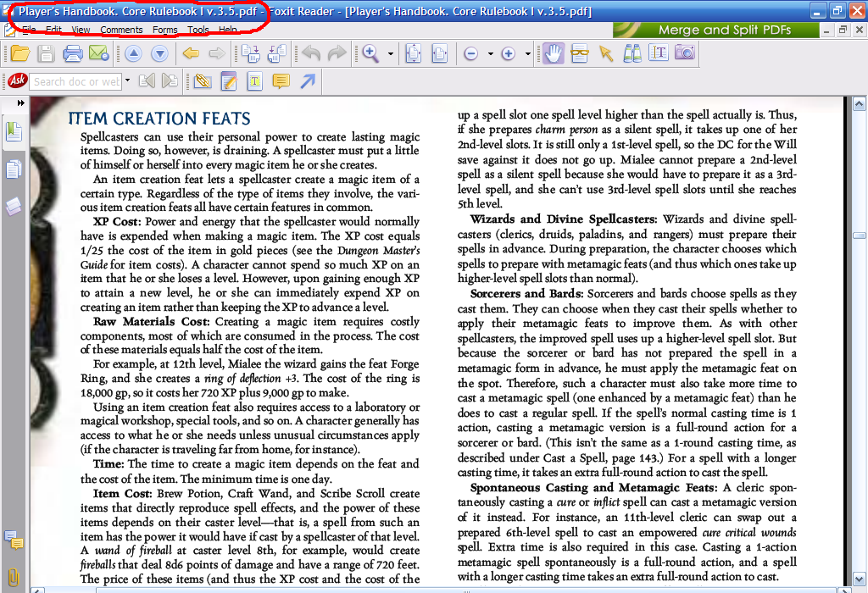Go to next view with the gray forward arrow
This screenshot has height=593, width=868.
(217, 53)
